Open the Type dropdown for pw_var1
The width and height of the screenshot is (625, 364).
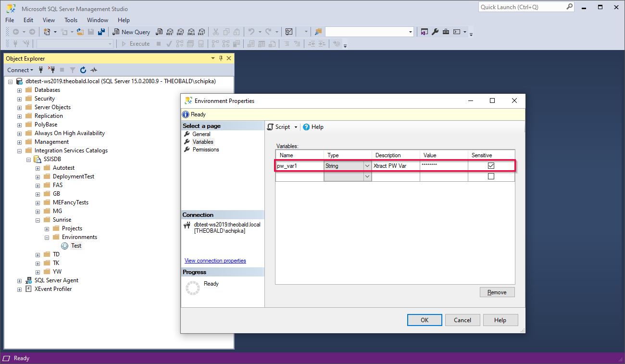367,166
